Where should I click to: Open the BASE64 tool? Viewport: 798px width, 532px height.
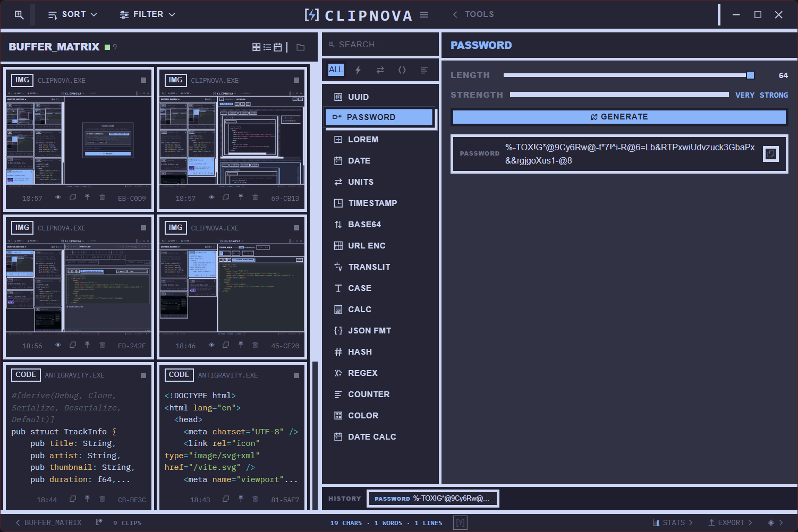pos(380,224)
